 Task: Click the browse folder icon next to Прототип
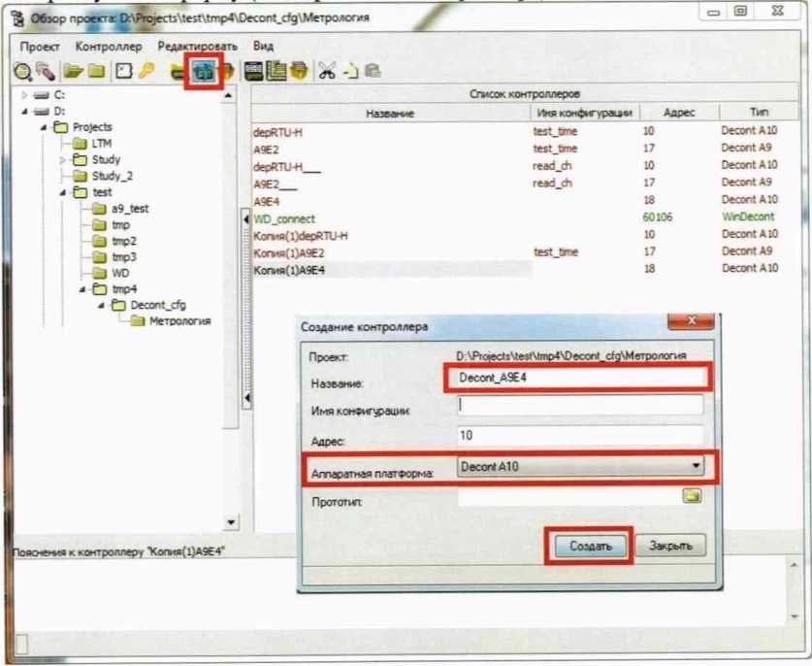click(692, 496)
